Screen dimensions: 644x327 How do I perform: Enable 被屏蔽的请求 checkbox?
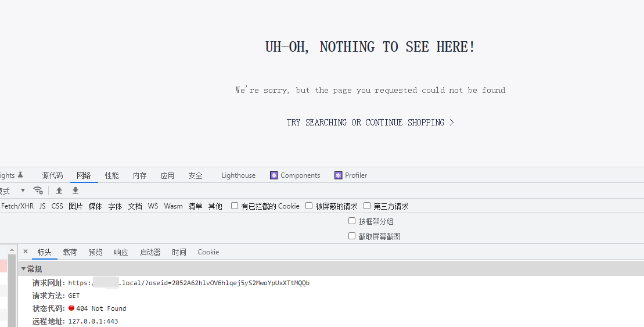[309, 206]
